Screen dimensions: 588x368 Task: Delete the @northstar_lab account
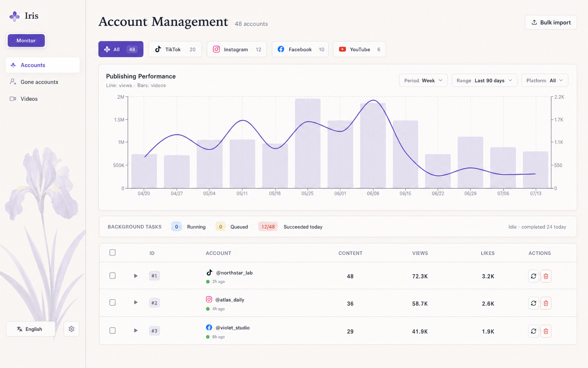pyautogui.click(x=546, y=276)
